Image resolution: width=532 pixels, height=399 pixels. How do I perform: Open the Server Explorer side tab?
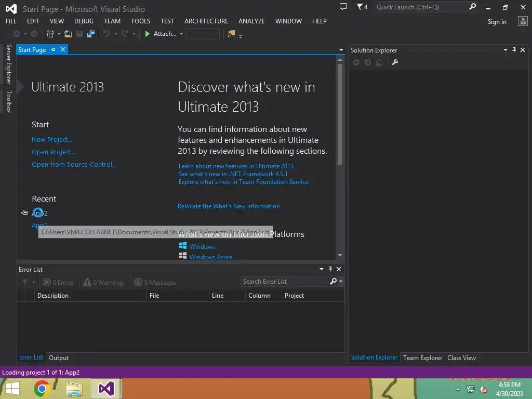pyautogui.click(x=8, y=64)
